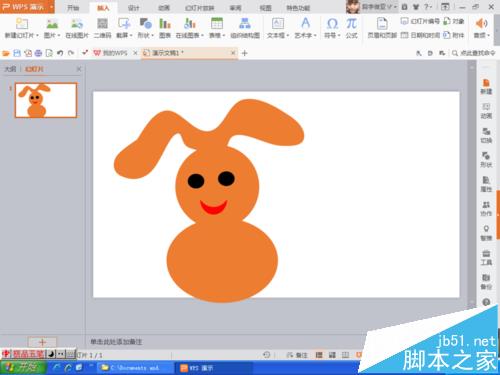Expand the Table (表格) dropdown arrow
500x375 pixels.
tap(223, 35)
